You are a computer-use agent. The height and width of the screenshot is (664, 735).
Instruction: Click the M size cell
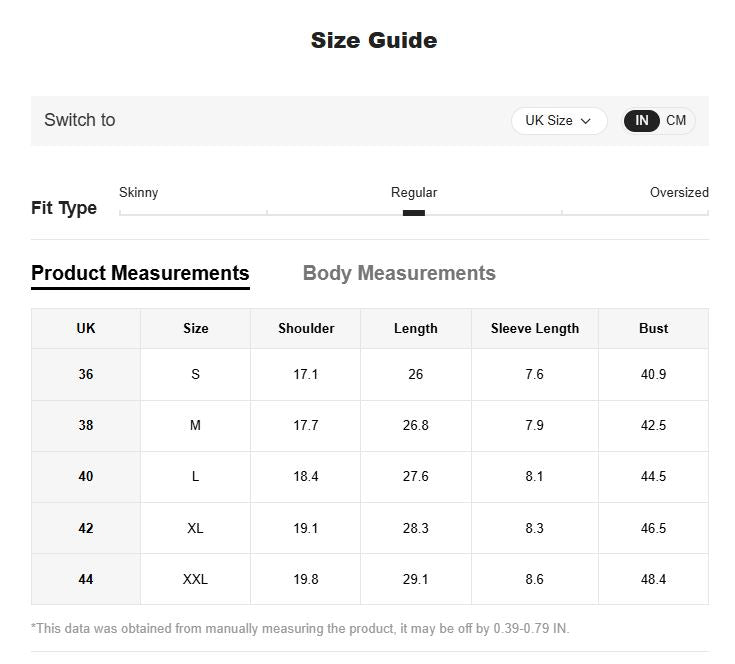[x=195, y=425]
